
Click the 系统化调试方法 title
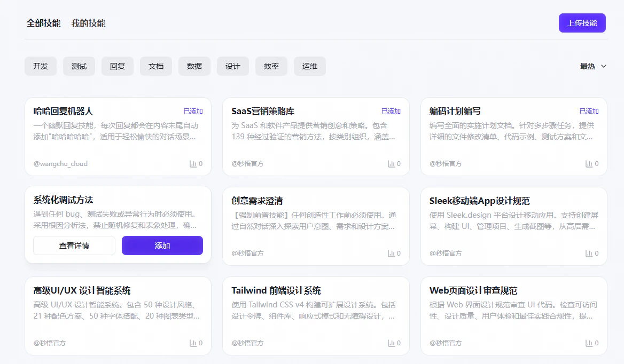pyautogui.click(x=63, y=200)
